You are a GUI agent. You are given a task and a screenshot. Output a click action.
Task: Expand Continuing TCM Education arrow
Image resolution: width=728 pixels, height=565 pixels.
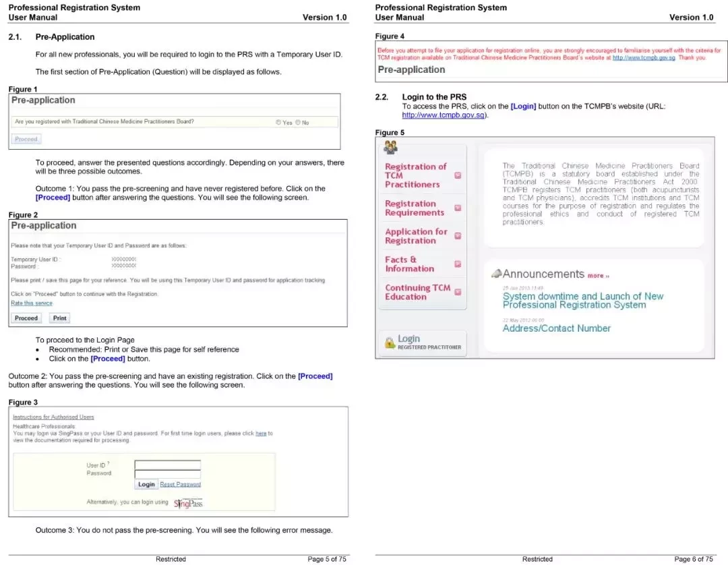pos(458,292)
